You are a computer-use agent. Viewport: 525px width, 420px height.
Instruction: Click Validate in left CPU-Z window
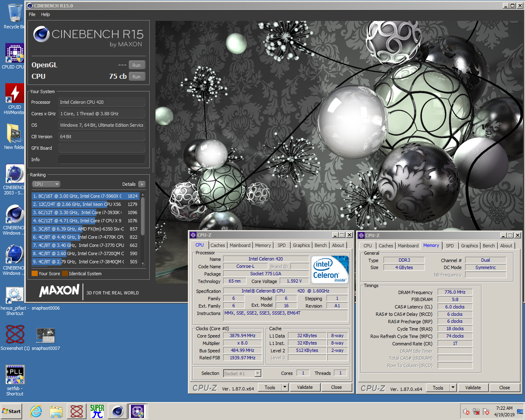pyautogui.click(x=305, y=387)
